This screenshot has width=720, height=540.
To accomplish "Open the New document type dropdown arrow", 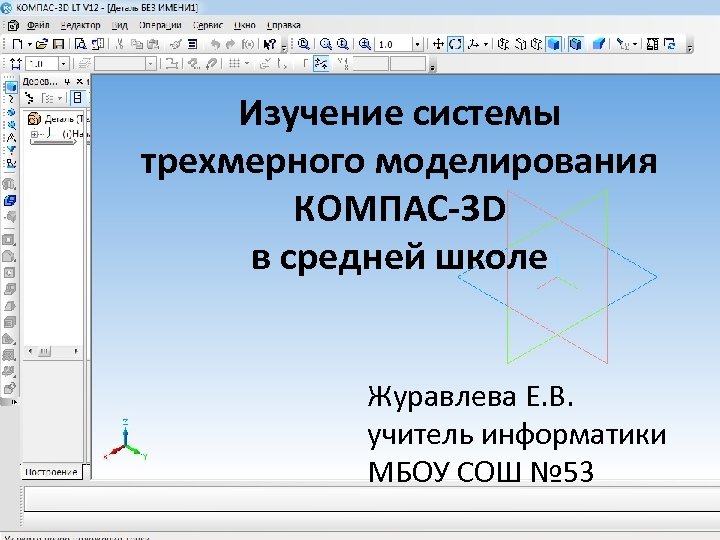I will [28, 45].
